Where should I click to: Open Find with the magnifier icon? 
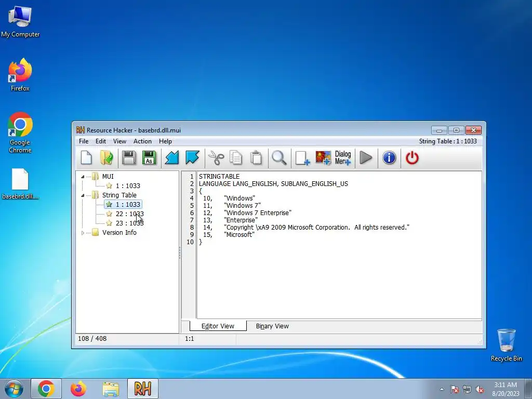(279, 158)
